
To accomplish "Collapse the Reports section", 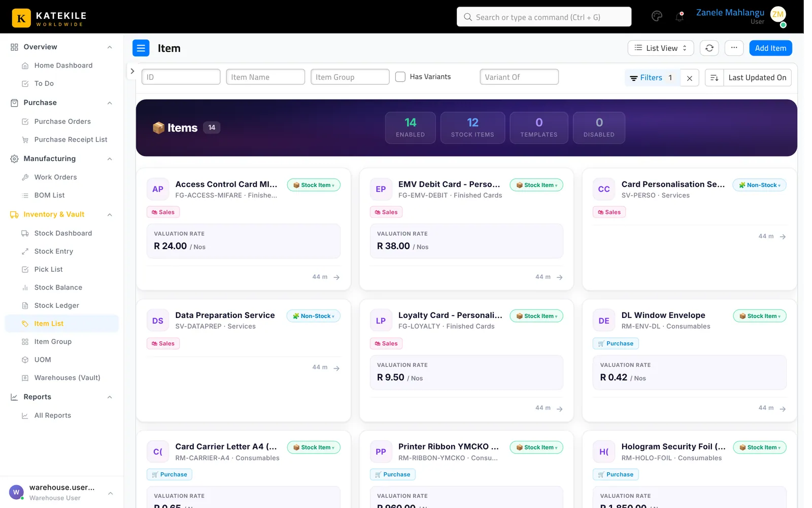I will coord(110,397).
